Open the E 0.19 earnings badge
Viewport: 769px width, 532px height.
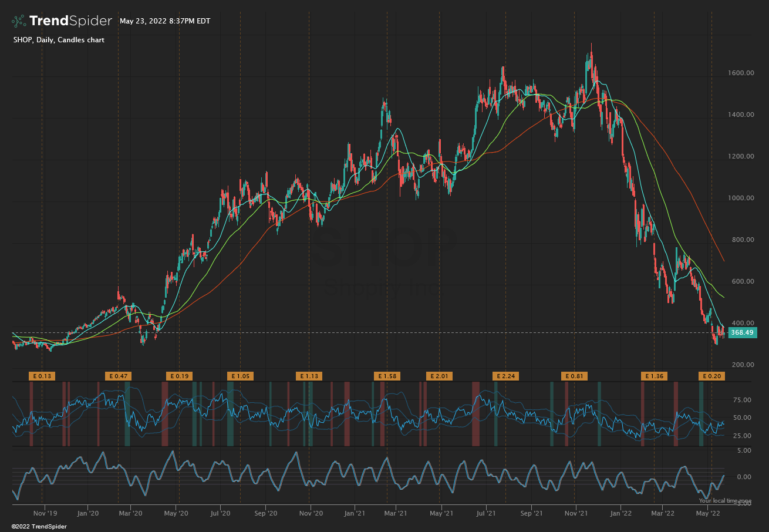click(x=180, y=376)
